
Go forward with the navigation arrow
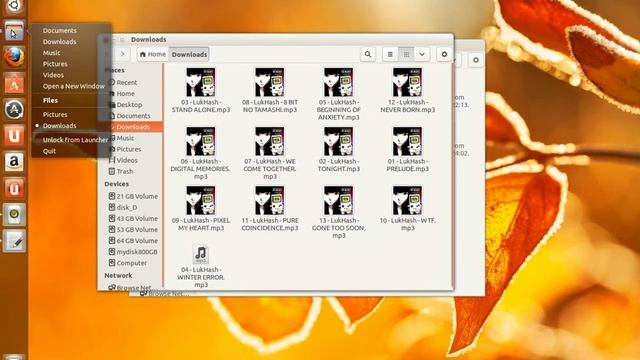click(x=122, y=54)
